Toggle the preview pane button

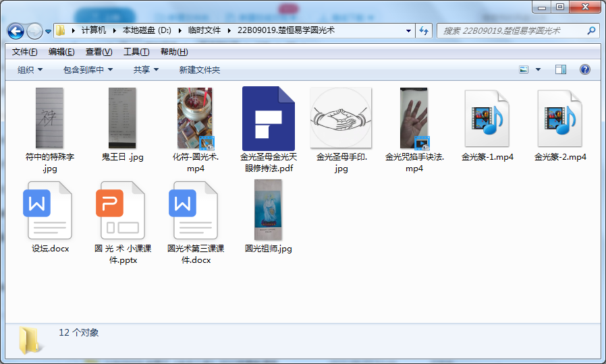[560, 69]
